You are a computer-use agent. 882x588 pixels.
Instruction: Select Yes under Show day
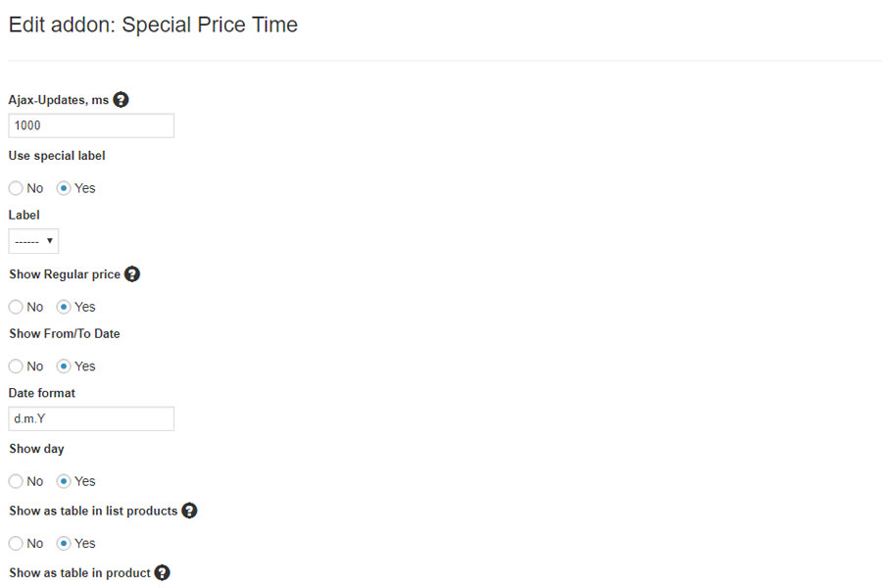click(x=65, y=481)
